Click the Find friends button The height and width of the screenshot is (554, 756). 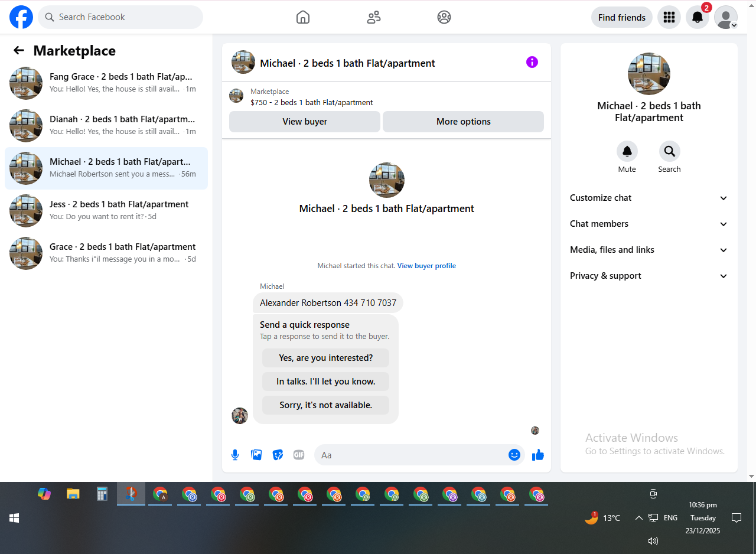[x=622, y=17]
